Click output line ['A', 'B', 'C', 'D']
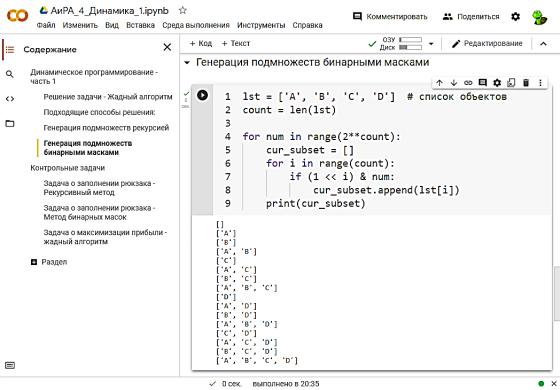The width and height of the screenshot is (560, 390). pyautogui.click(x=257, y=360)
